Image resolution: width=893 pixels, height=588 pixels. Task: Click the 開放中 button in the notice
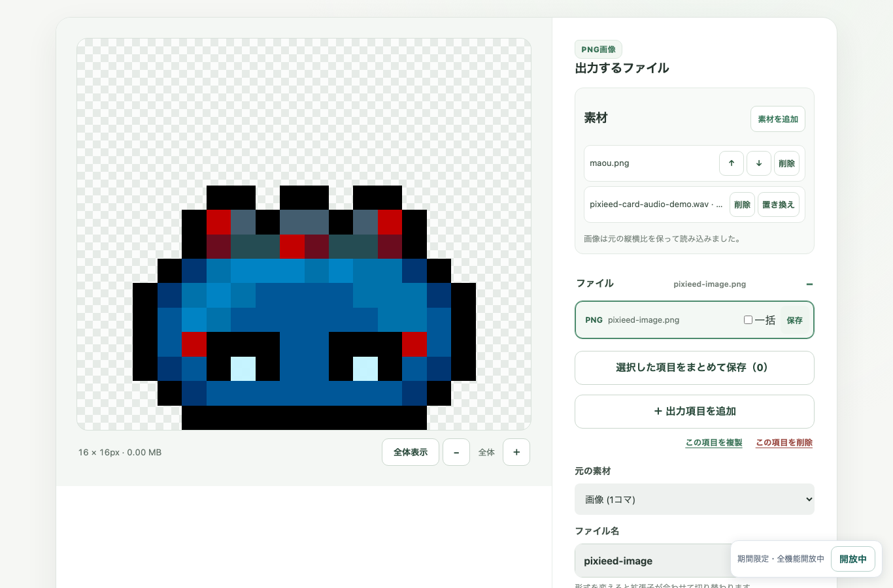pos(853,559)
